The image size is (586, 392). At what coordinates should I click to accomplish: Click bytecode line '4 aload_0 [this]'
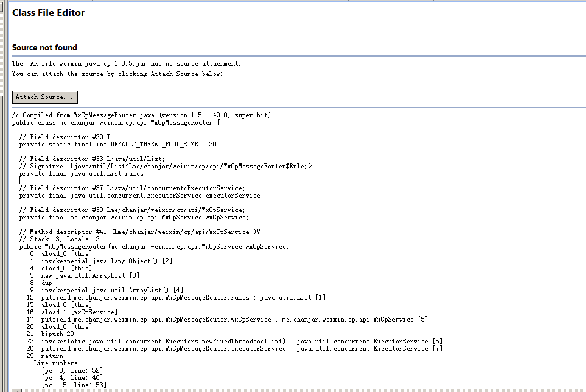61,268
